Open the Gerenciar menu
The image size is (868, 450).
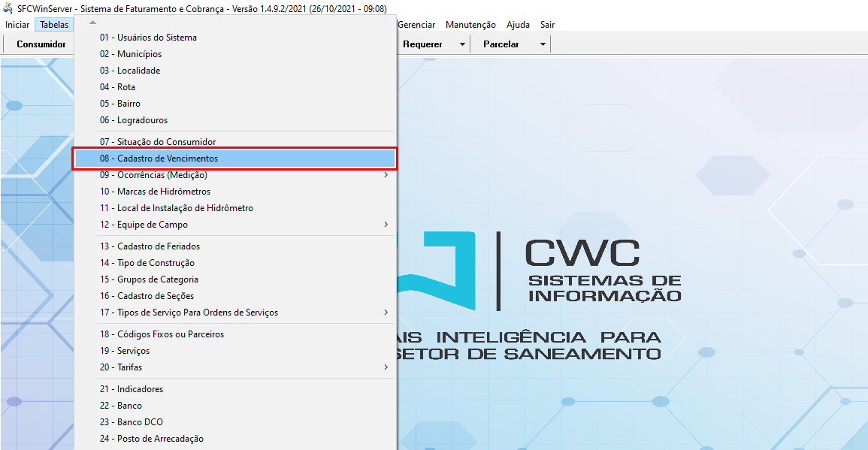(416, 25)
